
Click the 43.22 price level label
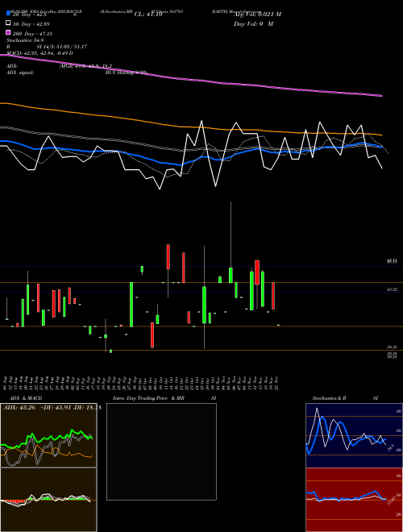pyautogui.click(x=392, y=289)
